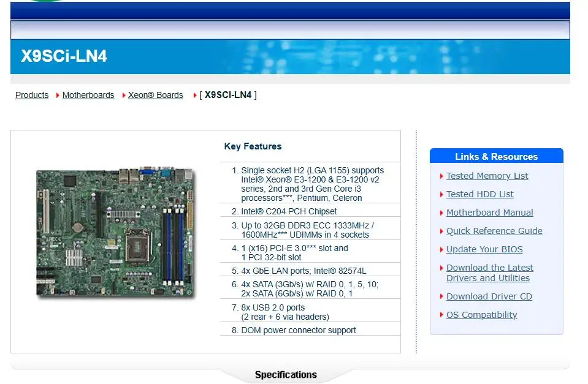Select feature text '4x GbE LAN ports; Intel® 82574L'
588x384 pixels.
pos(304,271)
